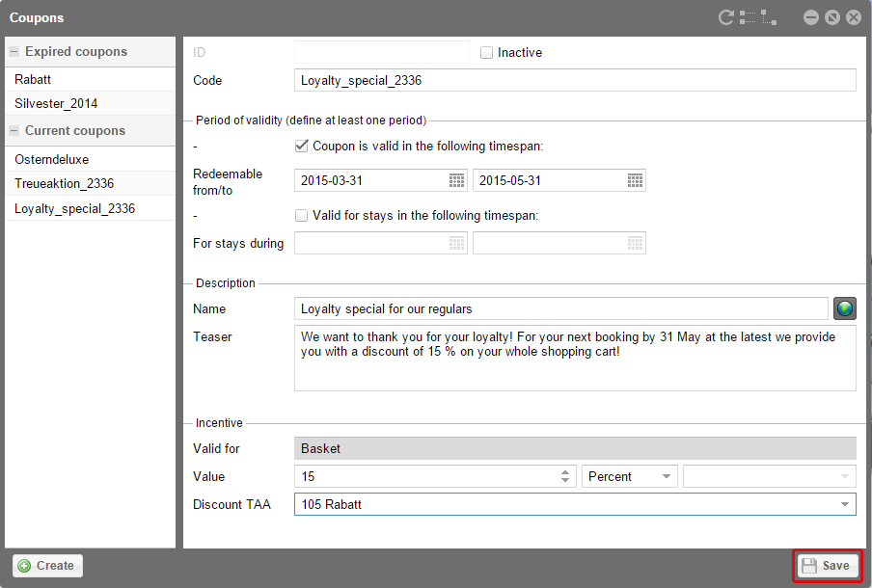Open the translation globe next to Name

pyautogui.click(x=845, y=308)
